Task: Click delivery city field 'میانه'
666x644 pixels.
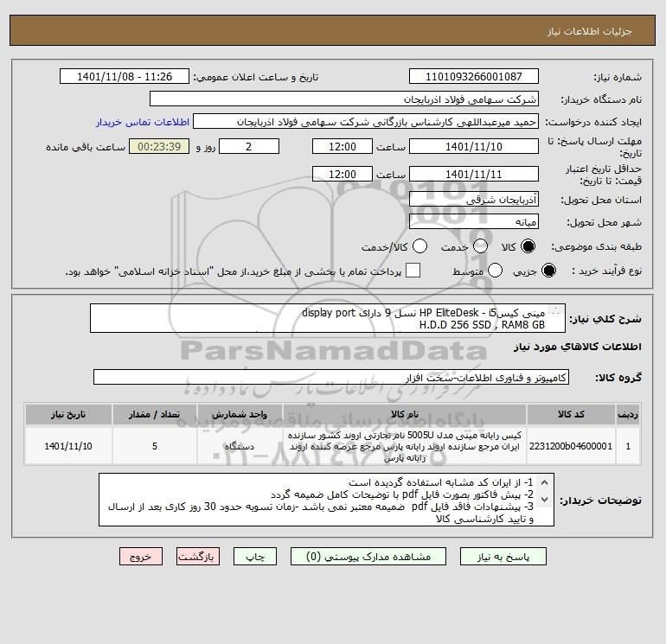Action: pyautogui.click(x=474, y=221)
